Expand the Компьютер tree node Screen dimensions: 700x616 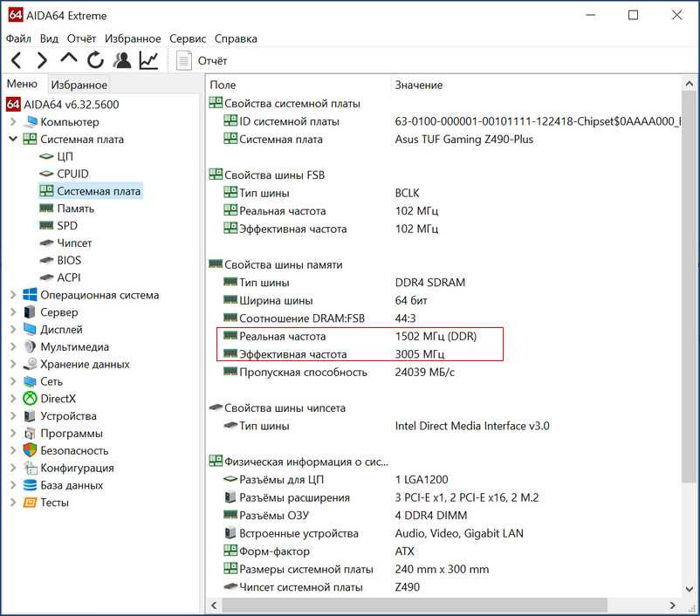point(13,122)
